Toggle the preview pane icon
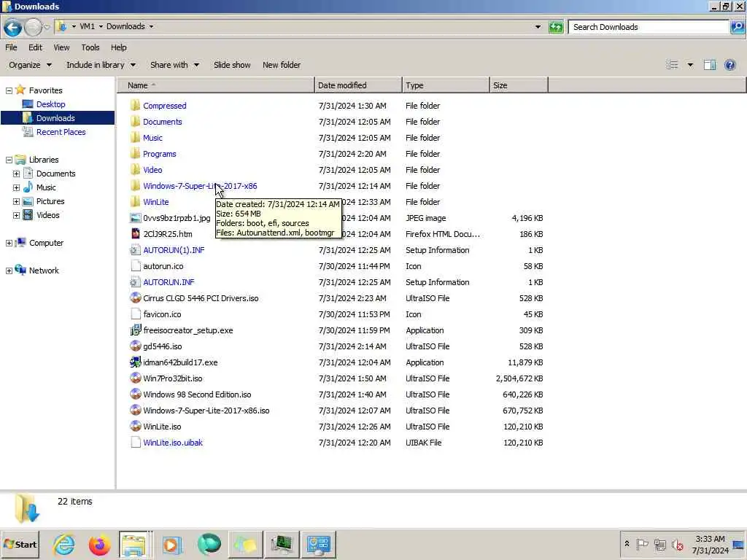Viewport: 747px width, 560px height. click(x=710, y=65)
